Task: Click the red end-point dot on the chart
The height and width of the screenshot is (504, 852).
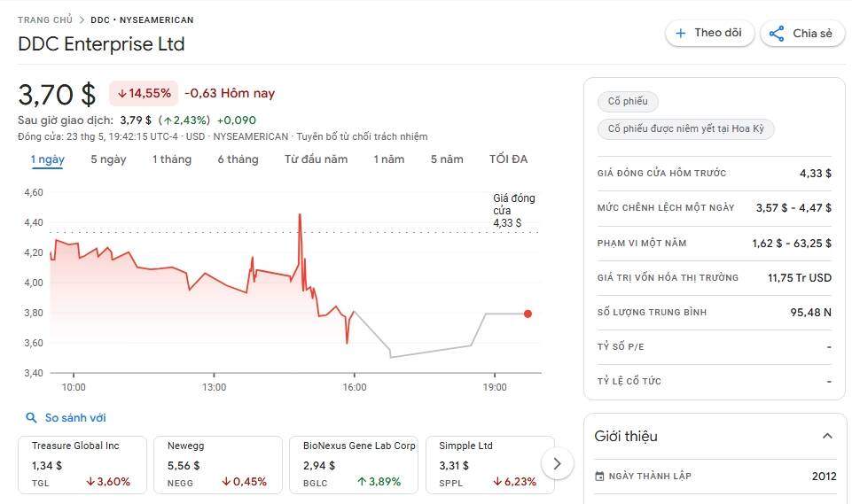Action: coord(528,314)
